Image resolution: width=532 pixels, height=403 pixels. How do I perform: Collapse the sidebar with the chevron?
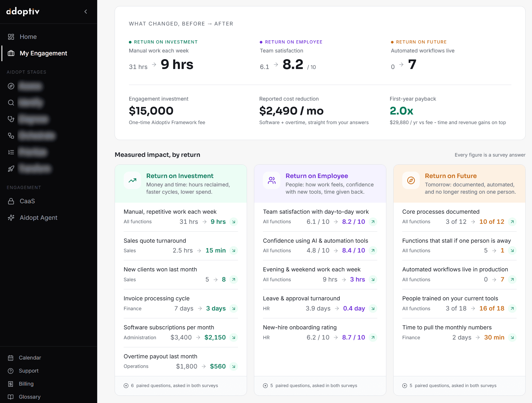click(x=86, y=12)
